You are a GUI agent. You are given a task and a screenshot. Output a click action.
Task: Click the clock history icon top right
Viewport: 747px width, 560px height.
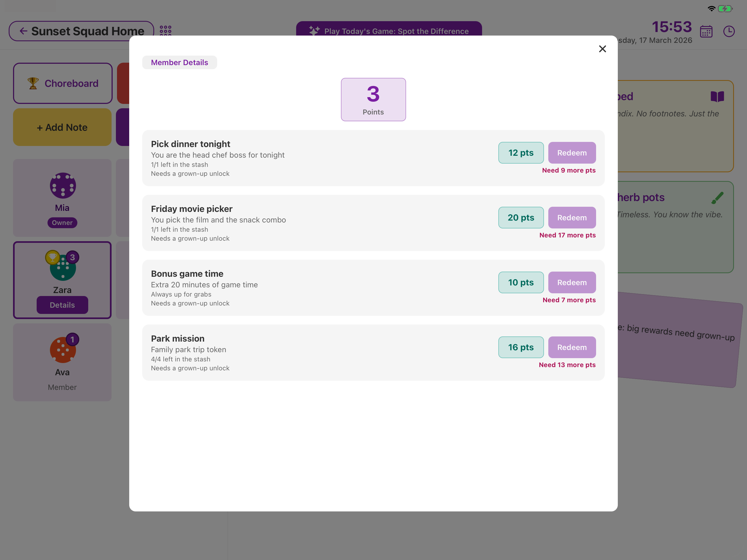pos(729,31)
